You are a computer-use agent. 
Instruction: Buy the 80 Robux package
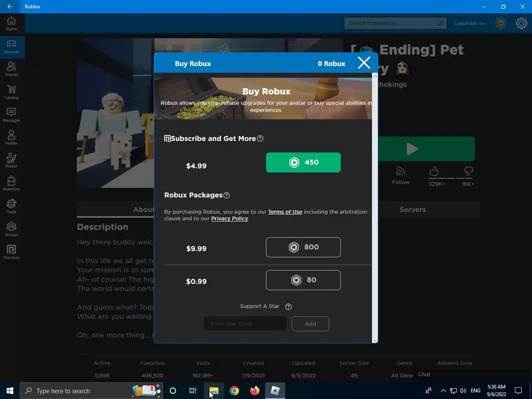pyautogui.click(x=303, y=280)
